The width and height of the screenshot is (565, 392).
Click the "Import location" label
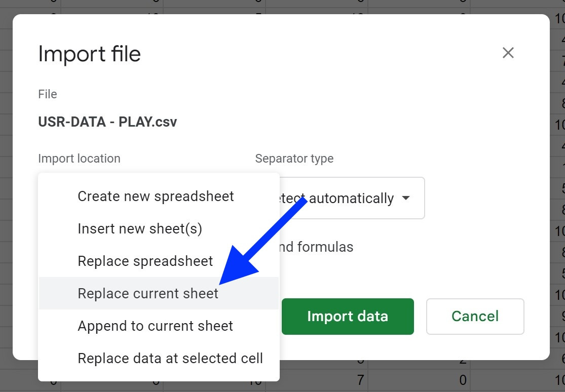[x=79, y=159]
